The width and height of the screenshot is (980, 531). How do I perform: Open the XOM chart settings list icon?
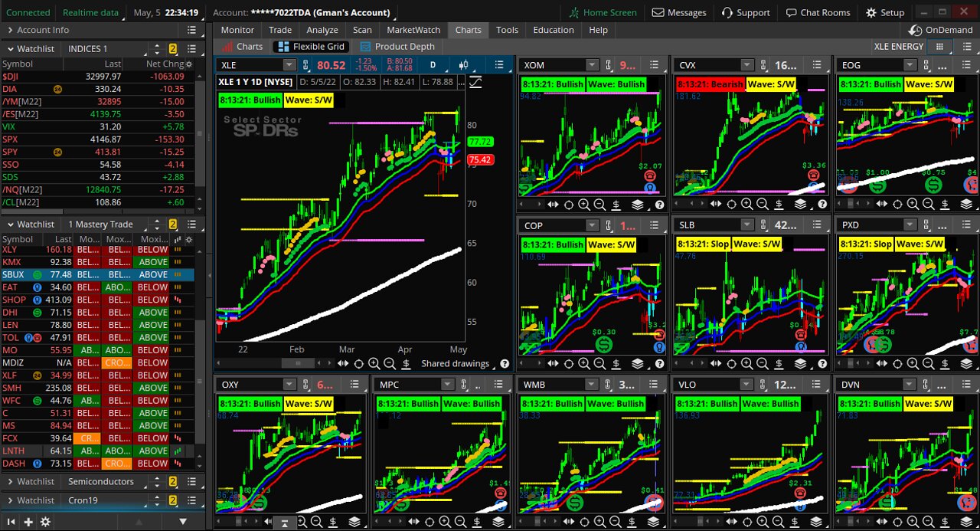tap(654, 65)
